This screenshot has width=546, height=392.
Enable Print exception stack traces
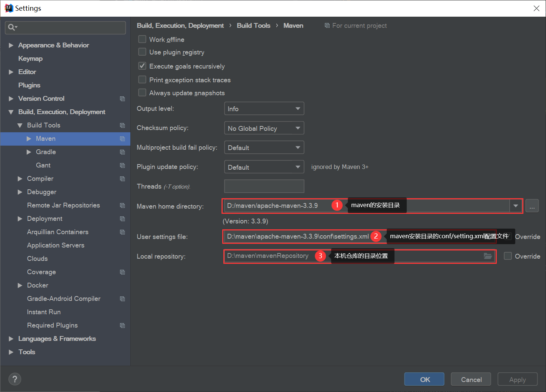(142, 80)
